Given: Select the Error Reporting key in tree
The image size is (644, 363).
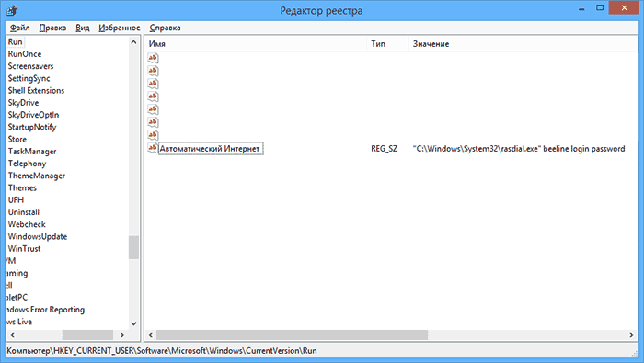Looking at the screenshot, I should (46, 310).
